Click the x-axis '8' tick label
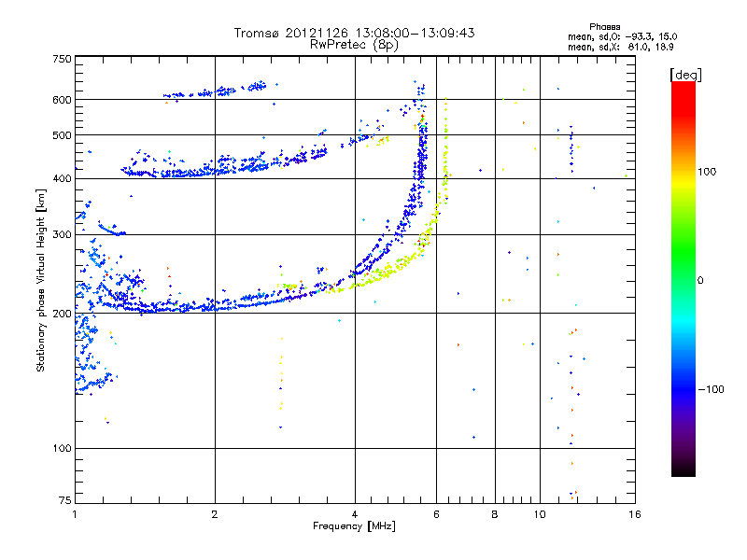The width and height of the screenshot is (747, 560). click(495, 514)
